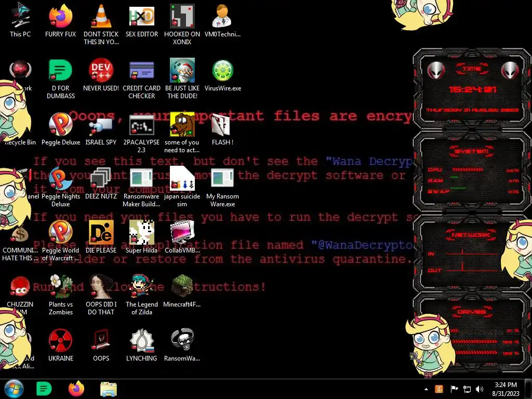Select the 'some of you need to act...' icon
This screenshot has height=399, width=532.
point(182,133)
